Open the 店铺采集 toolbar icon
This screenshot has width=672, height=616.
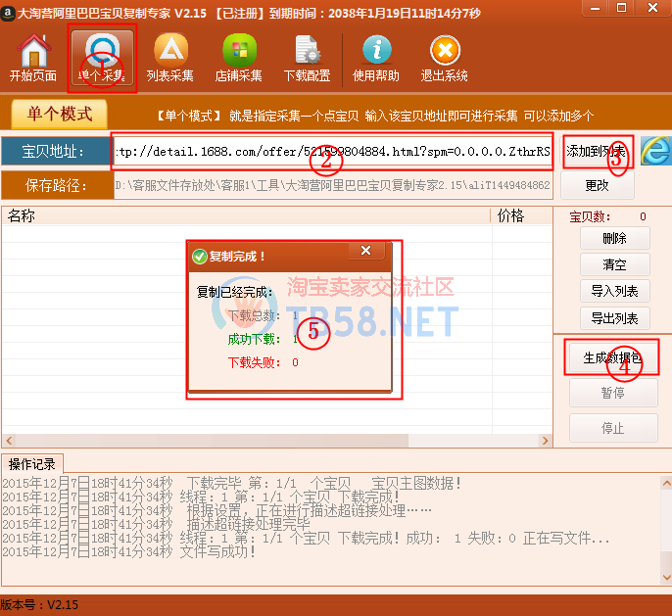tap(239, 58)
